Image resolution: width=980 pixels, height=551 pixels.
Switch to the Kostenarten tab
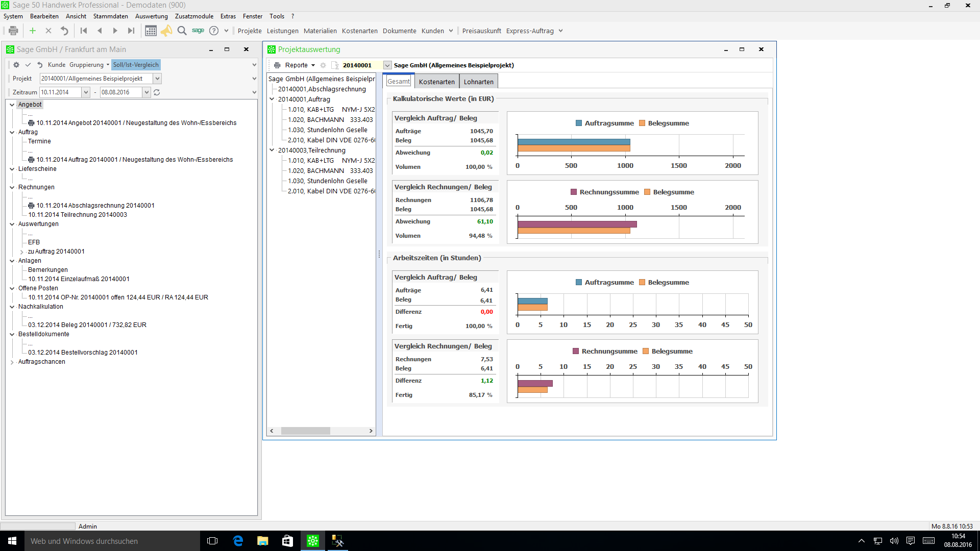pos(437,82)
